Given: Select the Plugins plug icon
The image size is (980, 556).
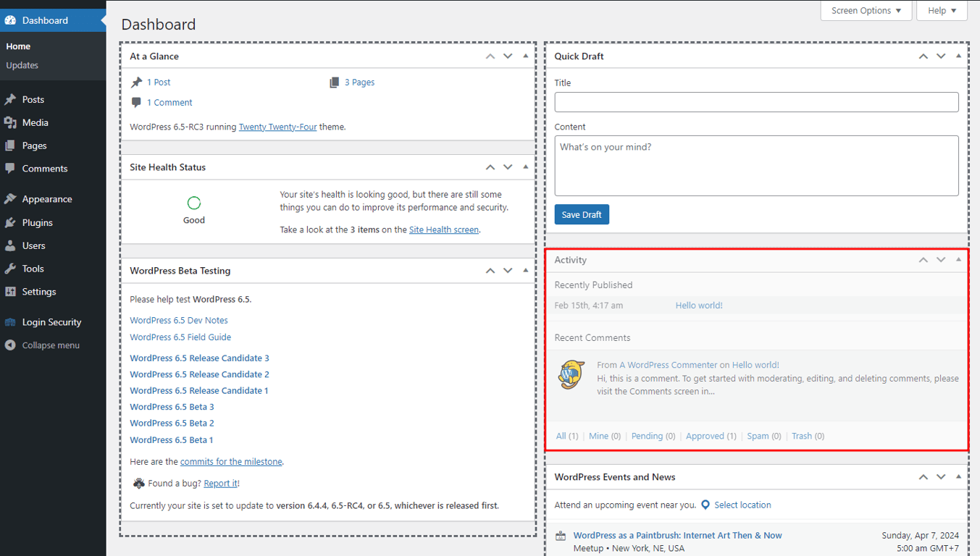Looking at the screenshot, I should 11,222.
